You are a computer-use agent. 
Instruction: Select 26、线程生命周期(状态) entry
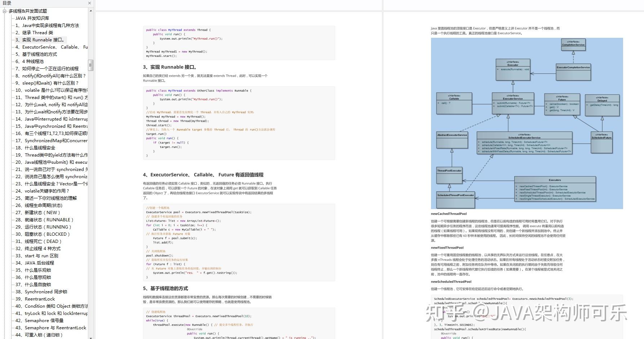[39, 205]
